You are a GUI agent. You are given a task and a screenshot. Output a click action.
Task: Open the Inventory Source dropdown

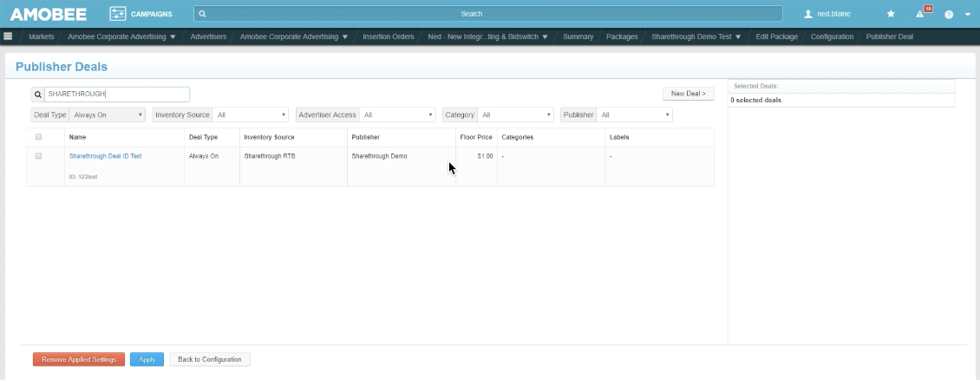250,115
